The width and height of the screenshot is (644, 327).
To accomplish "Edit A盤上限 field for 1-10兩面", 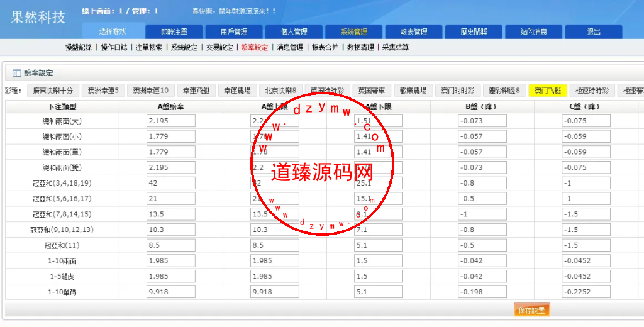I will point(275,261).
